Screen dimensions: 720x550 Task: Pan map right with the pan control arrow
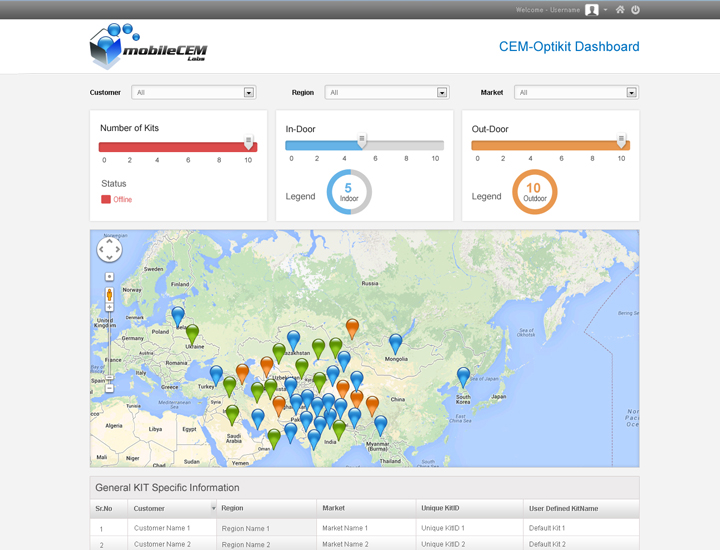[x=118, y=250]
